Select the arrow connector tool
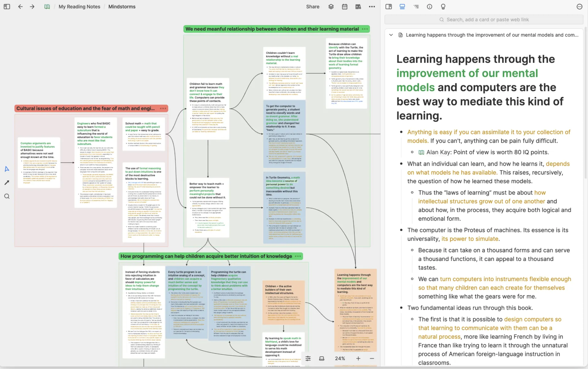The height and width of the screenshot is (369, 588). tap(7, 182)
